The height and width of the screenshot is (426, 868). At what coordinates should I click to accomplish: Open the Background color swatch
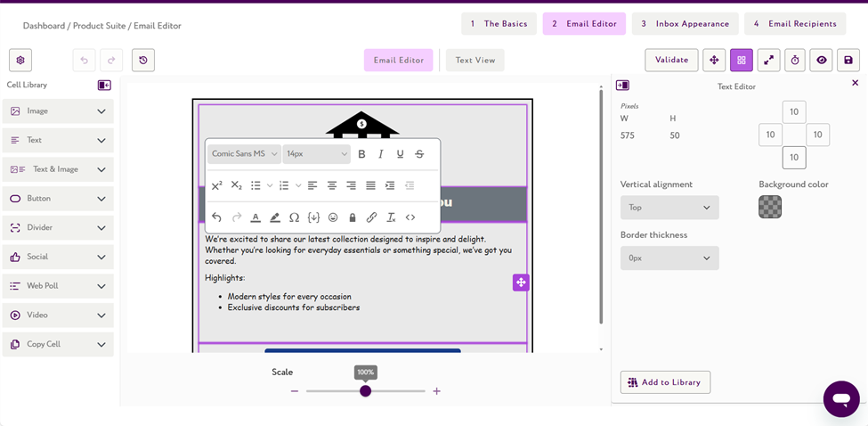coord(770,207)
